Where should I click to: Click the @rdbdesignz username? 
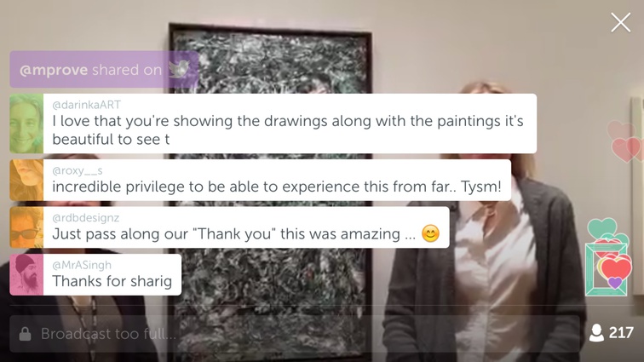click(x=85, y=217)
